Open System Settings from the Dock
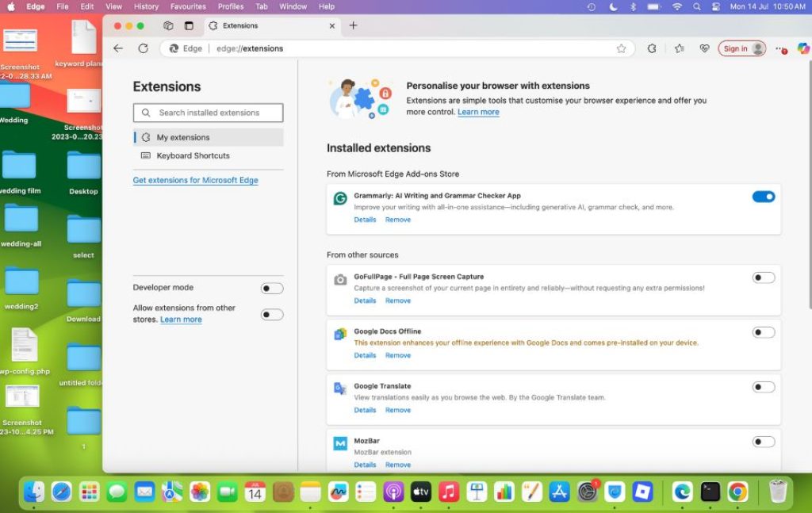The image size is (812, 513). pos(588,492)
